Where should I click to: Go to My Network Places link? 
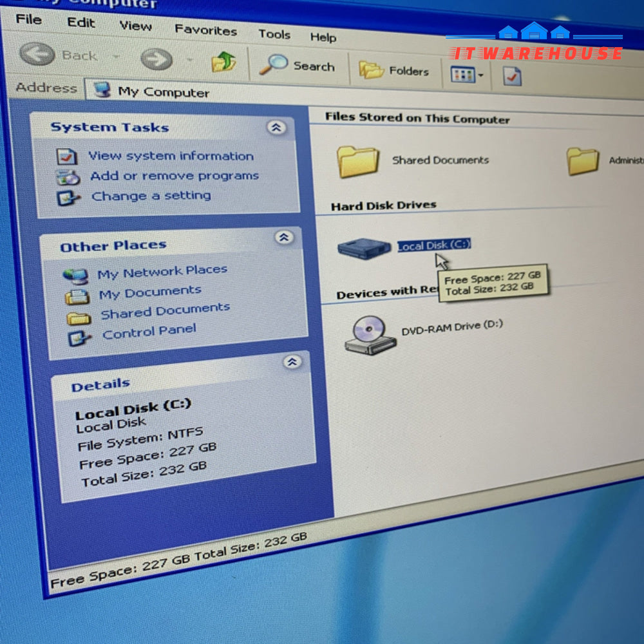pyautogui.click(x=162, y=272)
